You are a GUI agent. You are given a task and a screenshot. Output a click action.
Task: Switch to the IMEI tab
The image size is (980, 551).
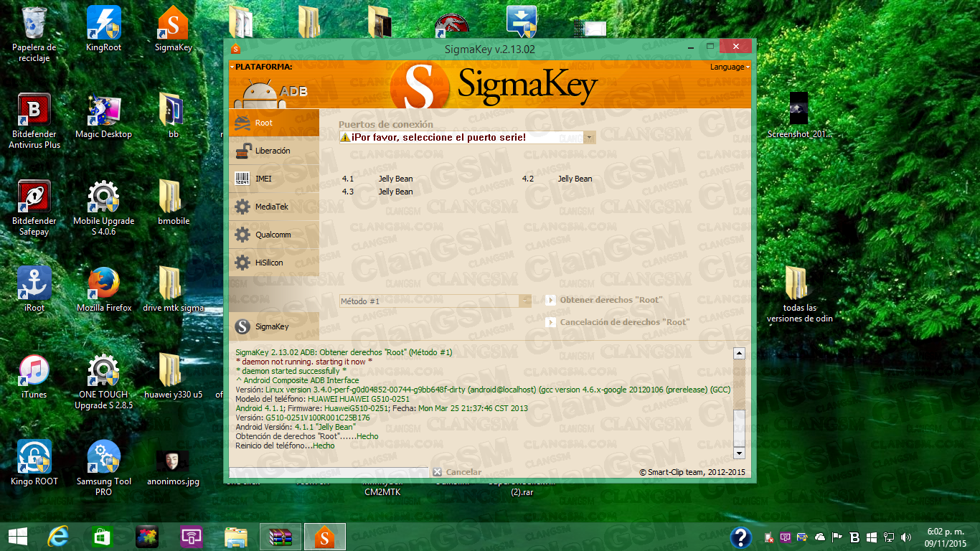[274, 179]
